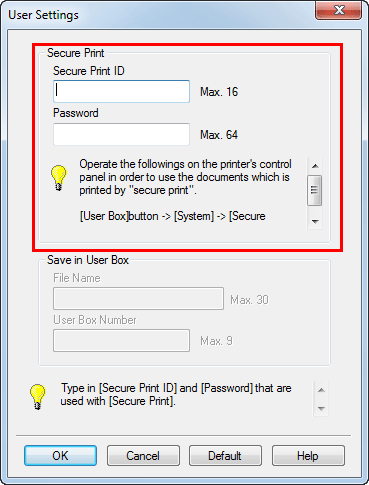Click the File Name field under Save in User Box
Screen dimensions: 369x485
point(138,299)
